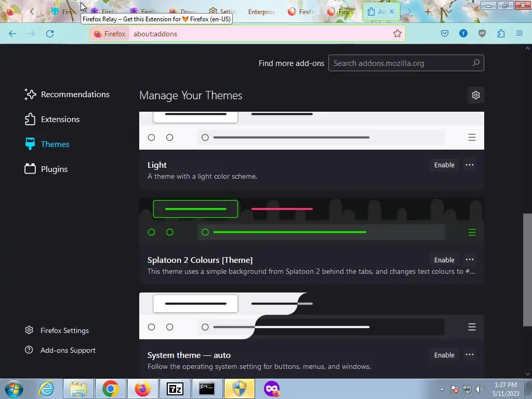Enable the System theme — auto
This screenshot has height=399, width=532.
[444, 355]
